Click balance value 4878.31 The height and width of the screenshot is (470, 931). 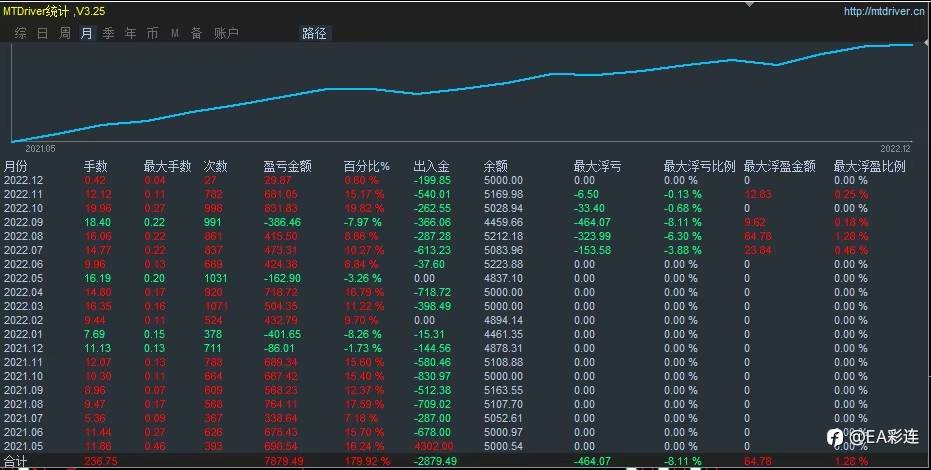tap(504, 348)
